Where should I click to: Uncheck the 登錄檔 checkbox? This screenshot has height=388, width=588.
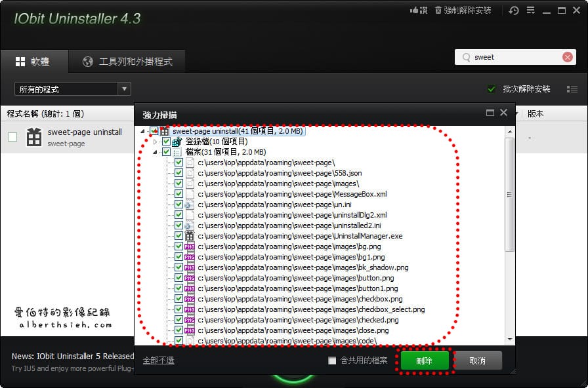pos(166,142)
